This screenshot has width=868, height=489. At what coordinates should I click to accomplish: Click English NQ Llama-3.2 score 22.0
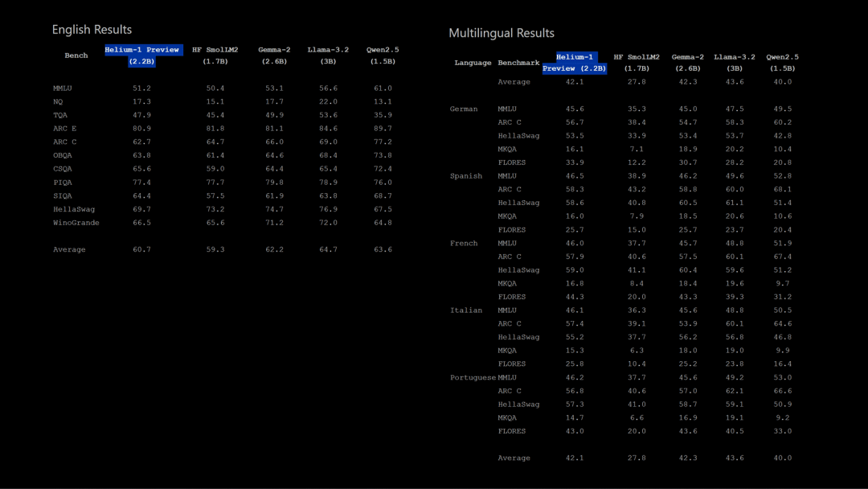[x=328, y=101]
